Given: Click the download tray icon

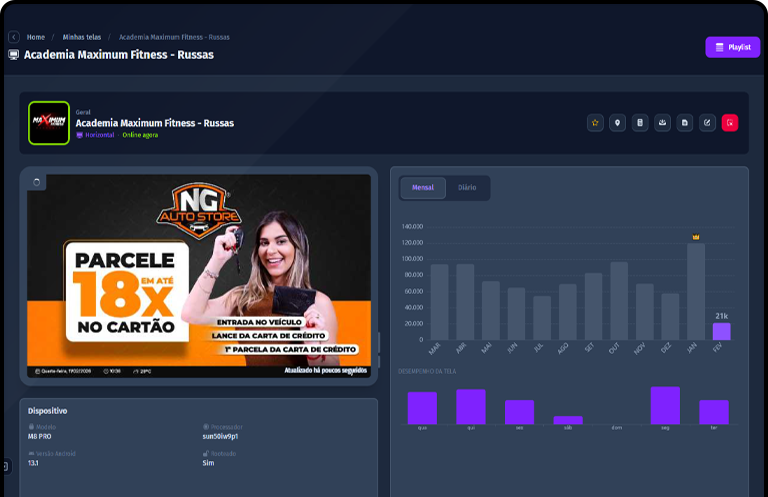Looking at the screenshot, I should [x=663, y=123].
